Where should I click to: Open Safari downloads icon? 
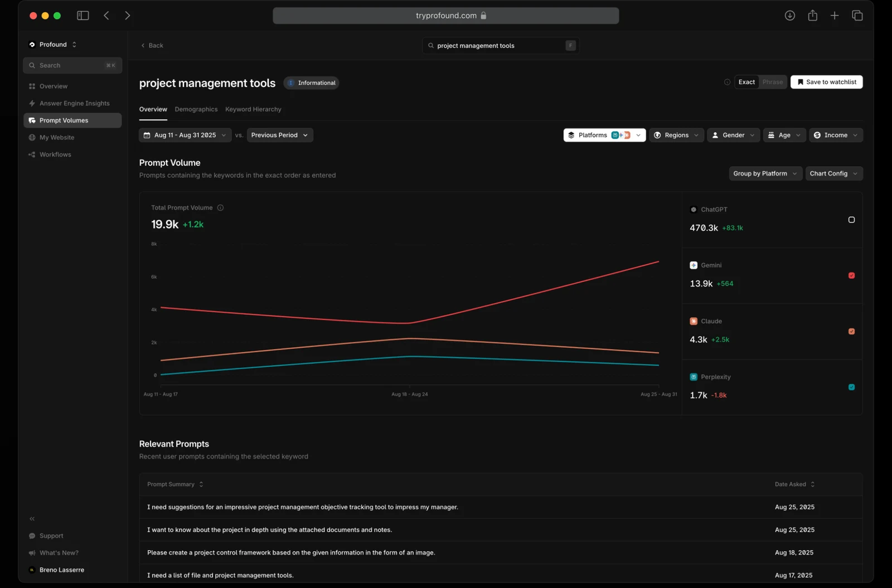[x=790, y=16]
